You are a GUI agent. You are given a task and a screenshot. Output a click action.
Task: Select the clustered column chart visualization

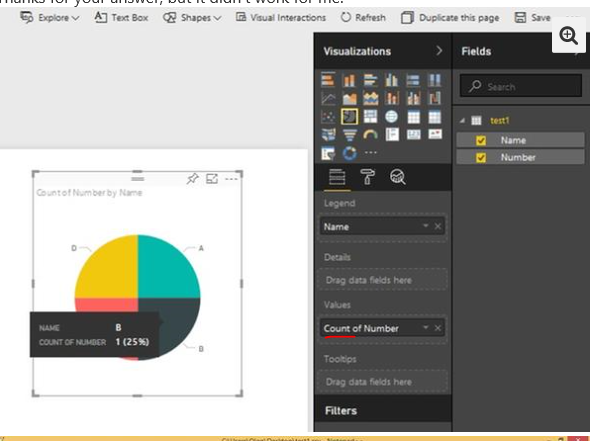pos(391,80)
